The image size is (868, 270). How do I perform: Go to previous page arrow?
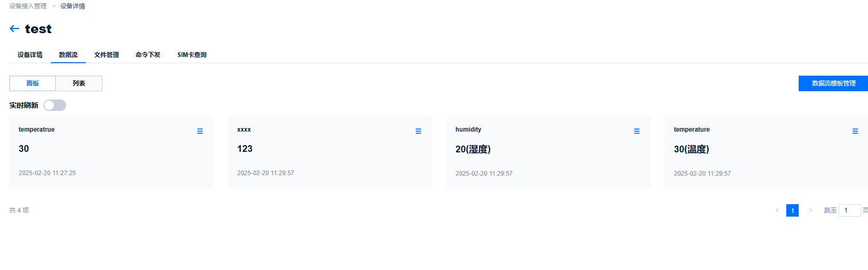(x=777, y=210)
